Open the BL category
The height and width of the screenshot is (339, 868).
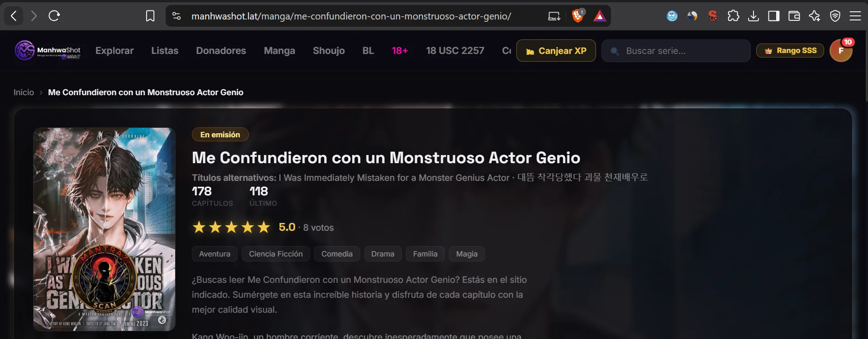pos(368,51)
